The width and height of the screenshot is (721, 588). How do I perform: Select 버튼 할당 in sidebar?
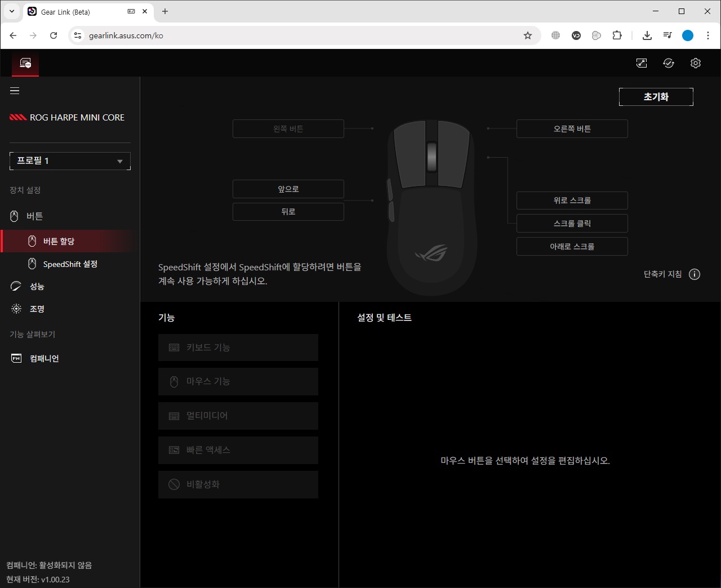[x=70, y=241]
